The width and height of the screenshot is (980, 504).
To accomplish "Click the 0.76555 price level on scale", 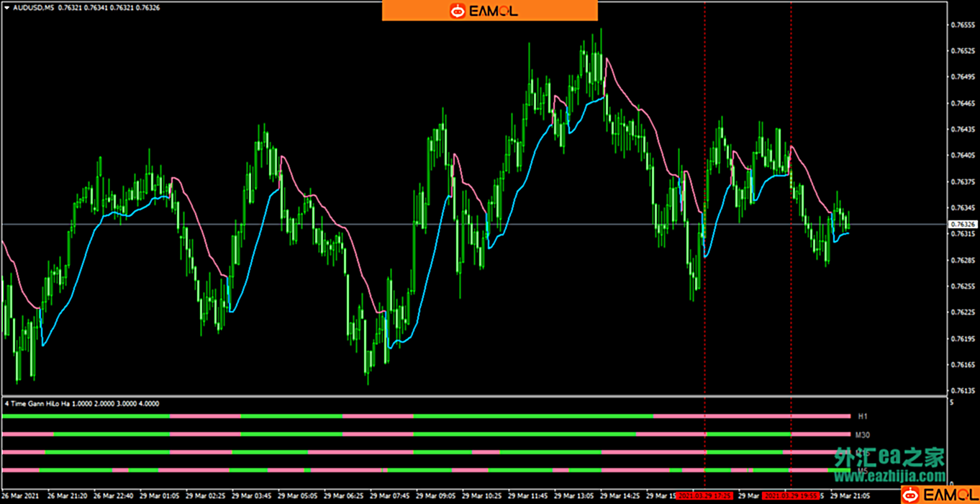I will (963, 24).
